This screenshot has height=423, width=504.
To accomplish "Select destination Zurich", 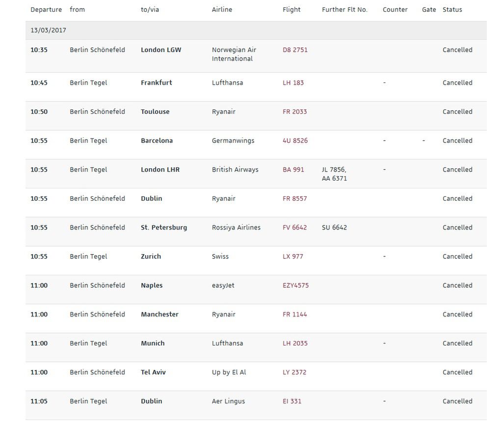I will [151, 256].
